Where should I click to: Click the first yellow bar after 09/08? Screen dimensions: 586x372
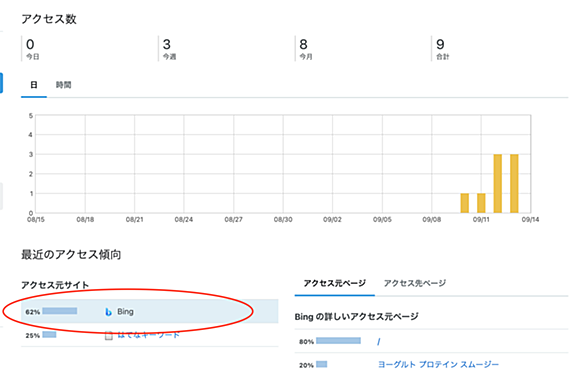coord(465,203)
